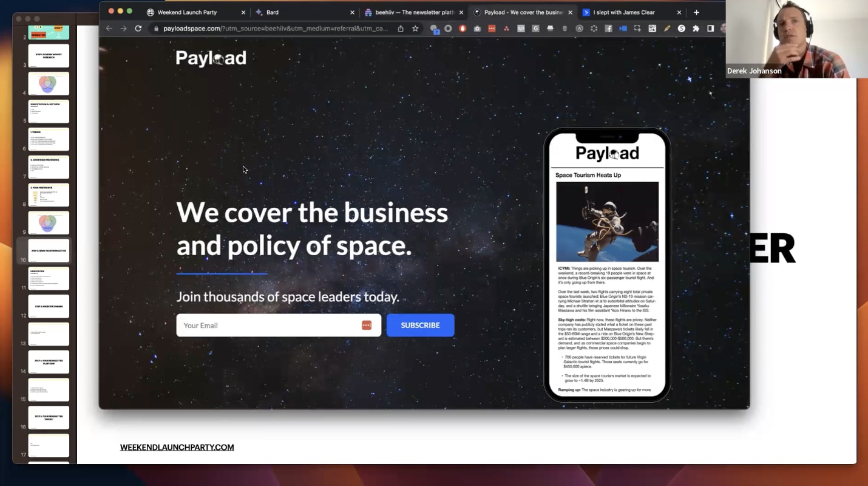
Task: Select slide 12 Register Domain thumbnail
Action: [49, 306]
